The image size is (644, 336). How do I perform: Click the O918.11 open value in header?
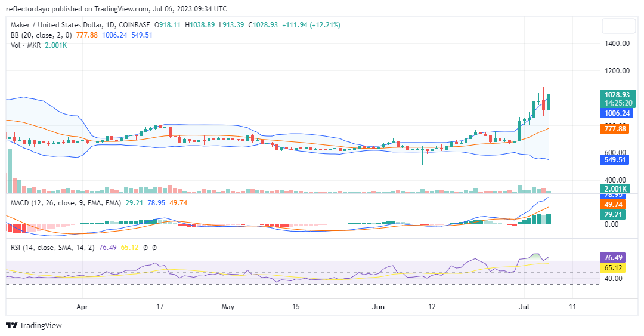coord(167,25)
